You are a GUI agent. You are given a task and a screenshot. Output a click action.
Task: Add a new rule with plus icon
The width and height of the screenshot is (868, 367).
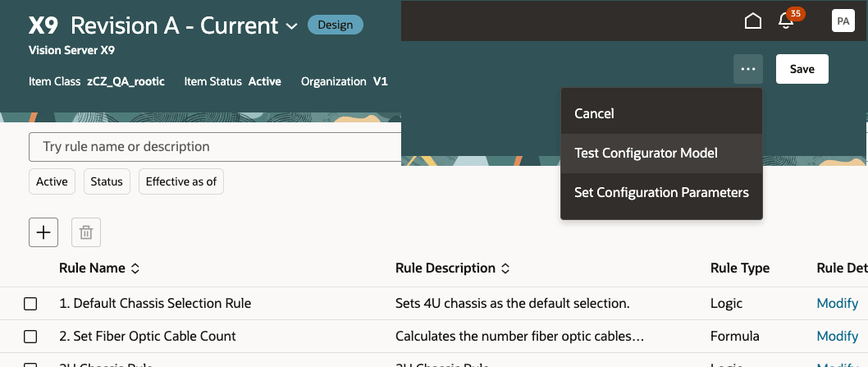tap(43, 232)
